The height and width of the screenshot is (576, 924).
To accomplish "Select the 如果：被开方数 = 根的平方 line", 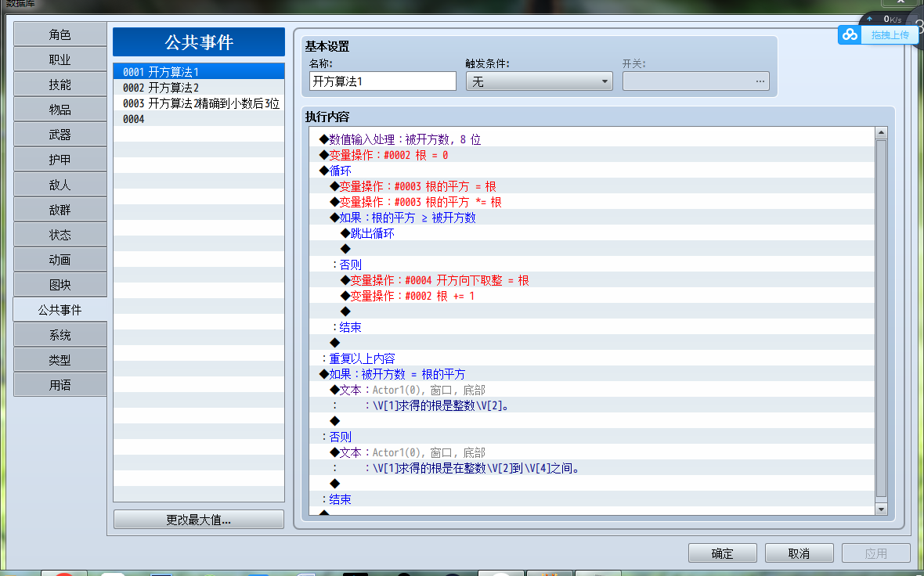I will point(592,374).
